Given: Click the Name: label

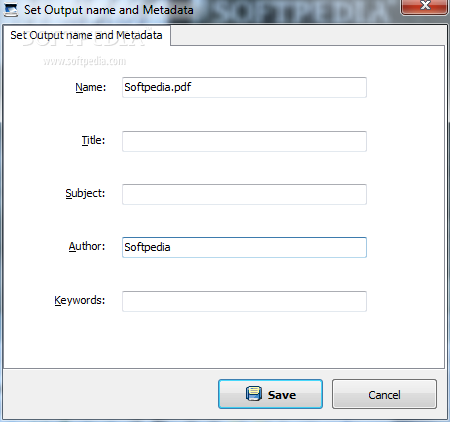Looking at the screenshot, I should tap(91, 87).
